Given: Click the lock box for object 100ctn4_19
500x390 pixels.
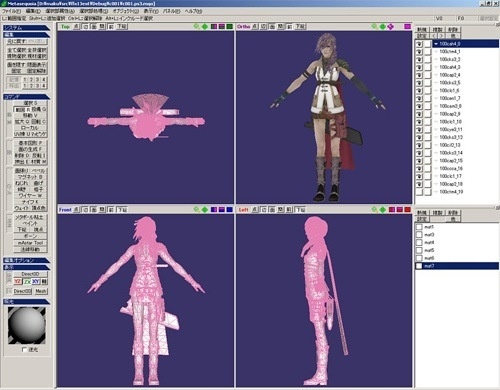Looking at the screenshot, I should 428,192.
